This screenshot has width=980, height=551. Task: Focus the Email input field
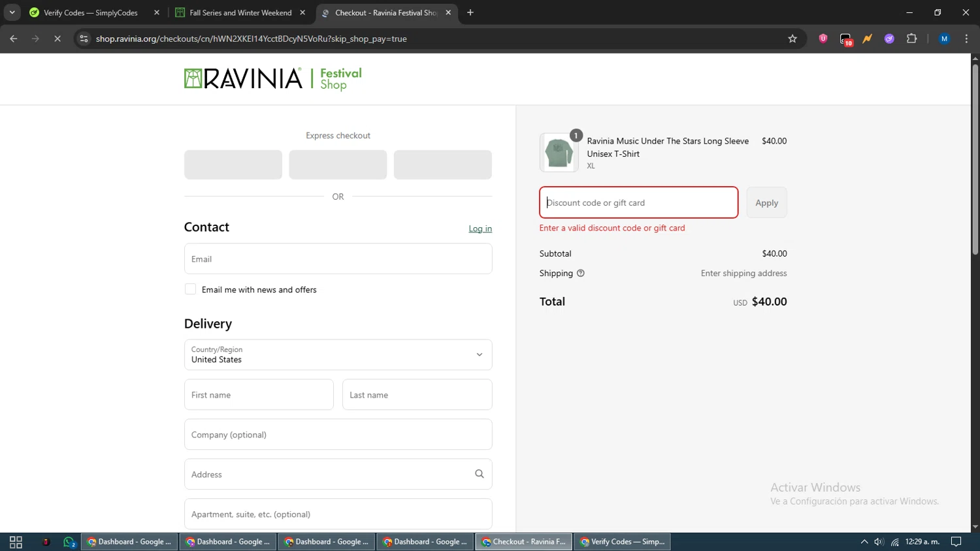coord(338,259)
